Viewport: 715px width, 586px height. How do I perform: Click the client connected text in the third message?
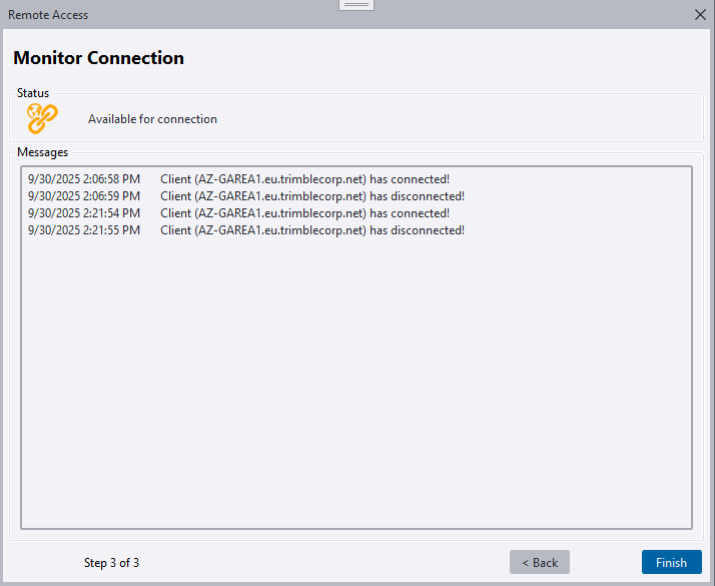(x=304, y=213)
